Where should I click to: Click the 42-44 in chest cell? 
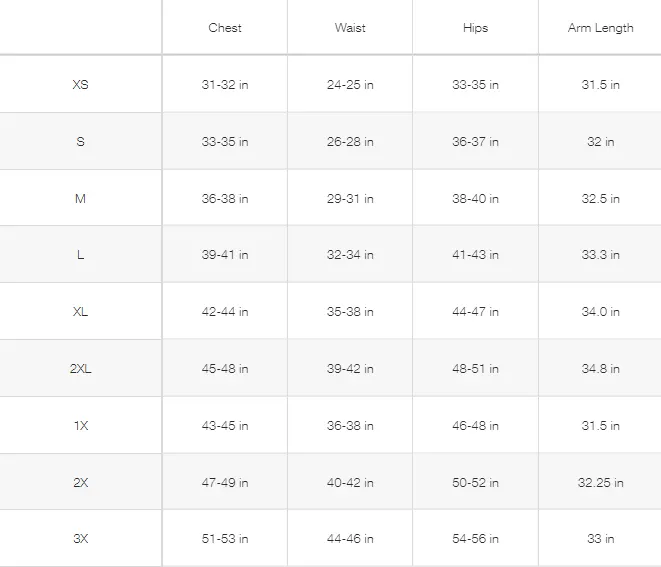(x=225, y=312)
